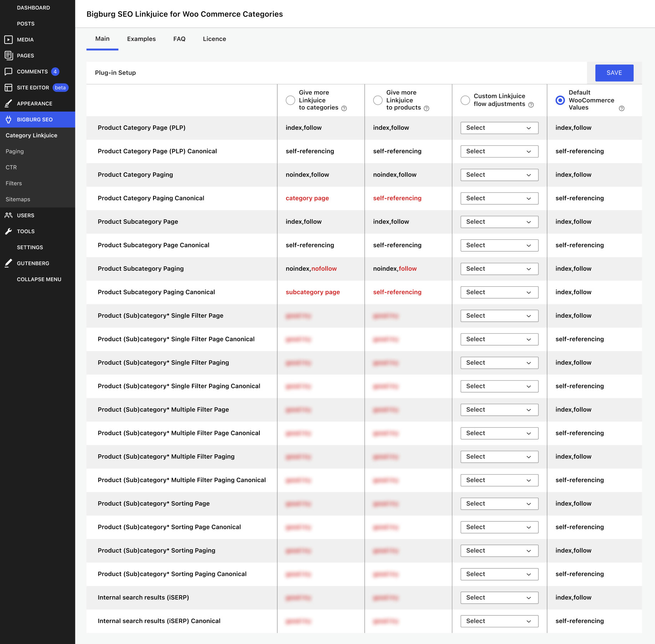Click help icon beside 'to categories'
The height and width of the screenshot is (644, 655).
click(344, 108)
